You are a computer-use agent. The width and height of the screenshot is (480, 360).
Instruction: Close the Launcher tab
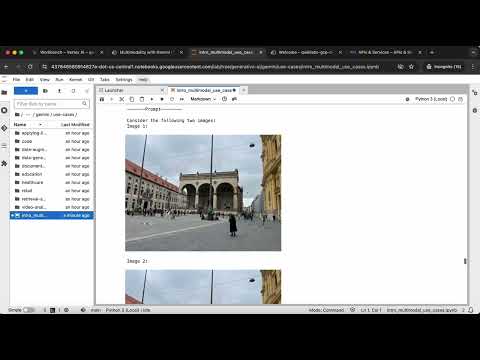(x=162, y=90)
